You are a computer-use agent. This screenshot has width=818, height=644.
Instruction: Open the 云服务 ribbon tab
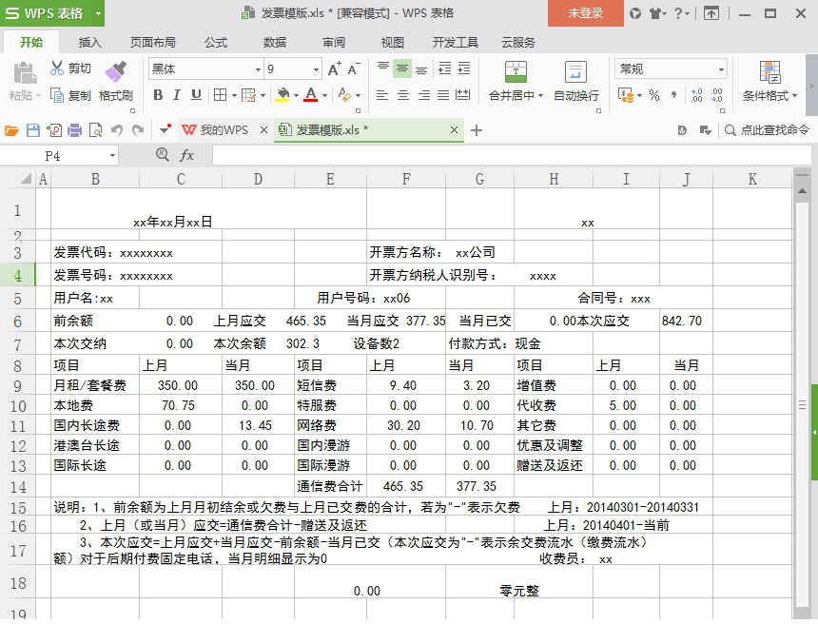coord(518,42)
